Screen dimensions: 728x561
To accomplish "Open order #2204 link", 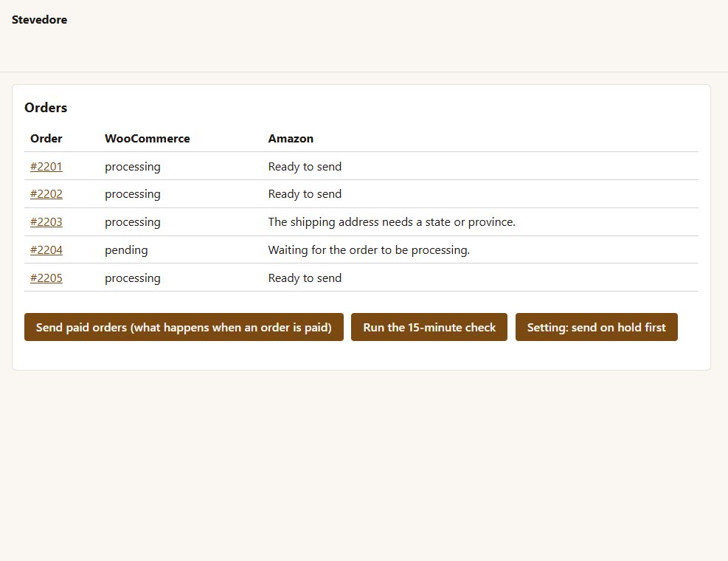I will pos(46,250).
